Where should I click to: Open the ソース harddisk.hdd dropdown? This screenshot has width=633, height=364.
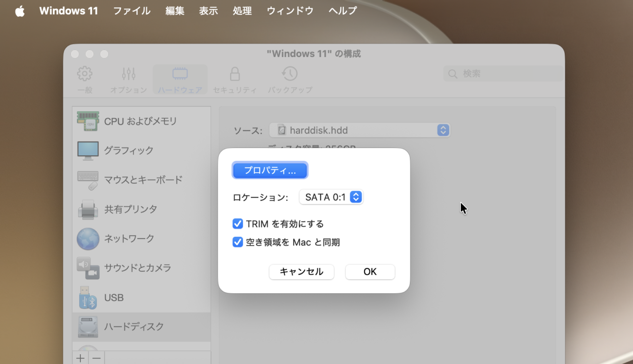click(x=360, y=131)
